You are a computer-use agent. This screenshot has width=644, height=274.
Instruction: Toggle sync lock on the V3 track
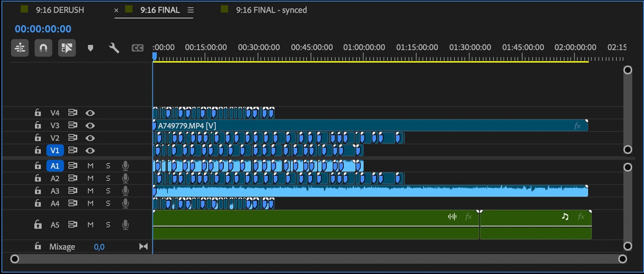73,125
